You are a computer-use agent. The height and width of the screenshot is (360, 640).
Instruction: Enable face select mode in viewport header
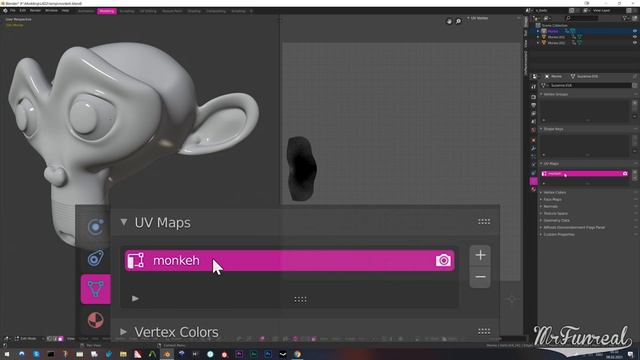pyautogui.click(x=60, y=339)
